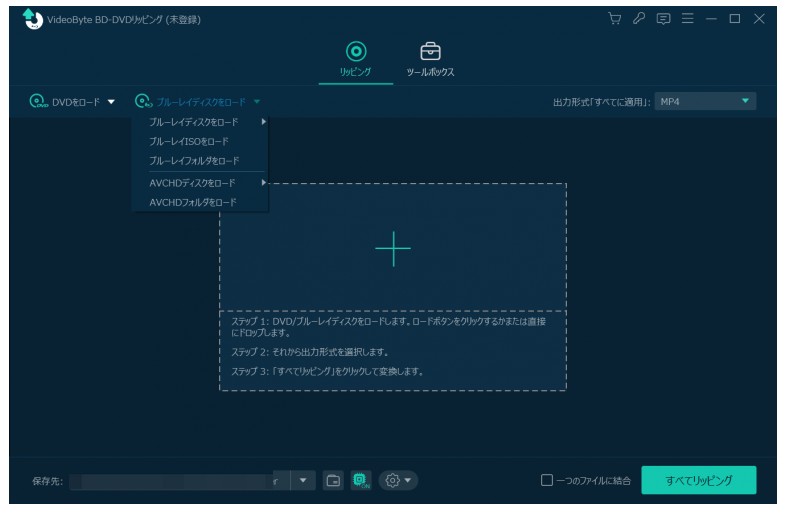Open the hamburger menu icon
790x515 pixels.
[x=687, y=19]
